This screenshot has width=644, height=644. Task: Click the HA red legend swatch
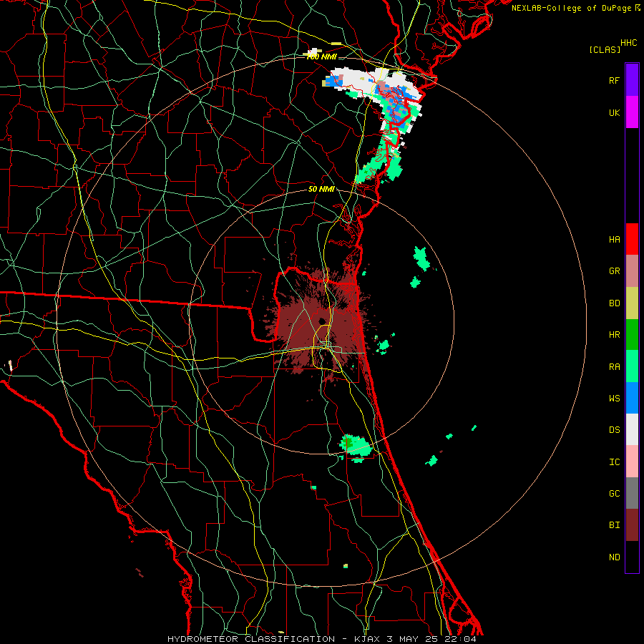[632, 239]
